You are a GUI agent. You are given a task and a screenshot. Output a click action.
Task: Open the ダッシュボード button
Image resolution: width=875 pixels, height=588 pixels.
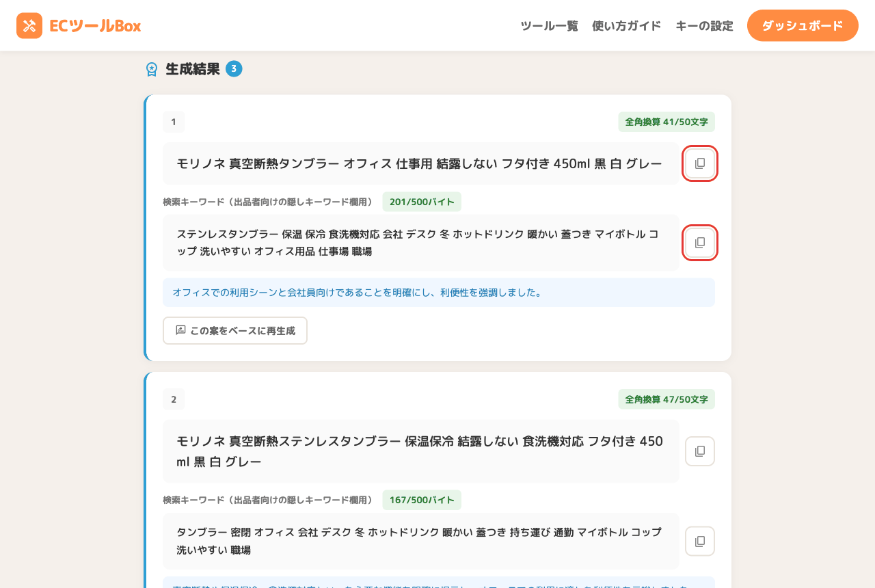point(803,25)
